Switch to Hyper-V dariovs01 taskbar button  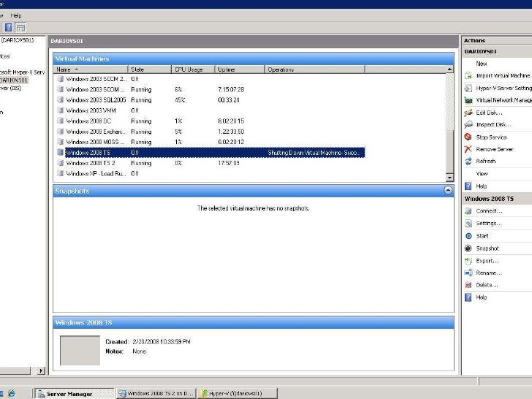coord(237,394)
